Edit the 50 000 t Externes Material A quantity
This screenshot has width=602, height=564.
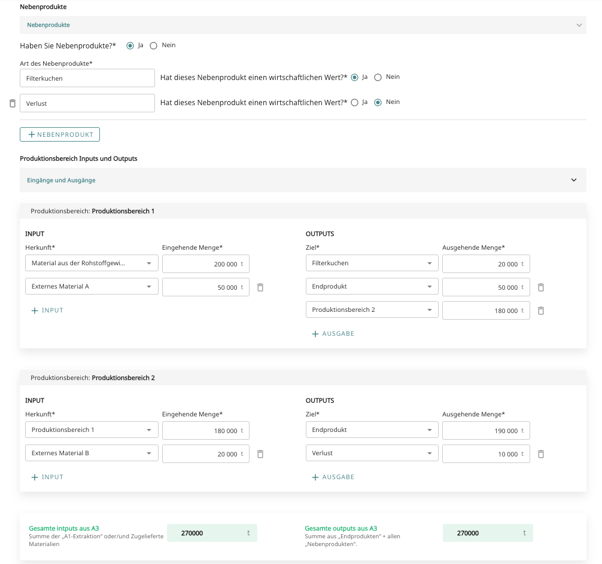click(x=206, y=287)
